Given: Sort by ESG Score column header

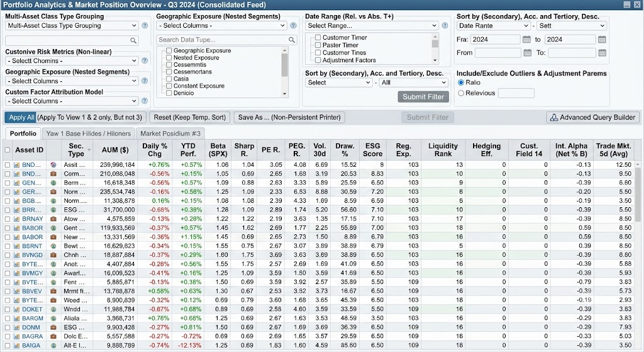Looking at the screenshot, I should 372,150.
